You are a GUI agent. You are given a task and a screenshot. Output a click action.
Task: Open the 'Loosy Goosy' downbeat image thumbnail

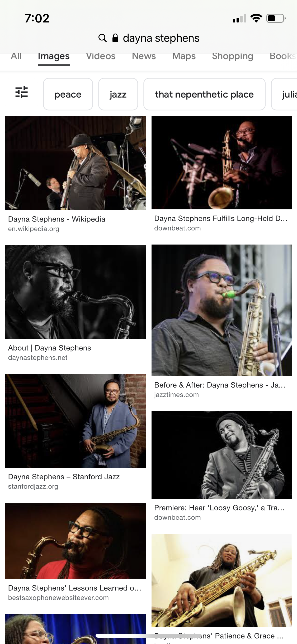[x=221, y=455]
